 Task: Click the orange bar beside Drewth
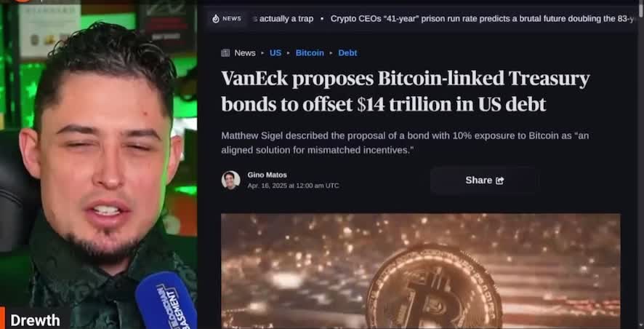tap(2, 317)
